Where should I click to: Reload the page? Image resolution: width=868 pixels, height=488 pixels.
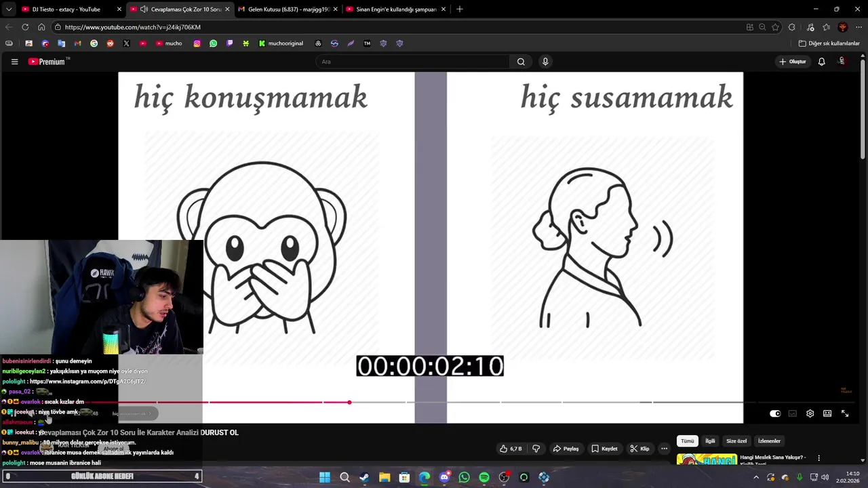(25, 27)
